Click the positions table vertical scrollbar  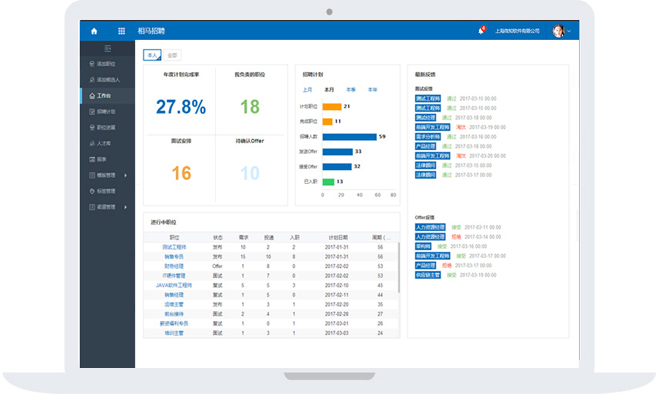398,268
